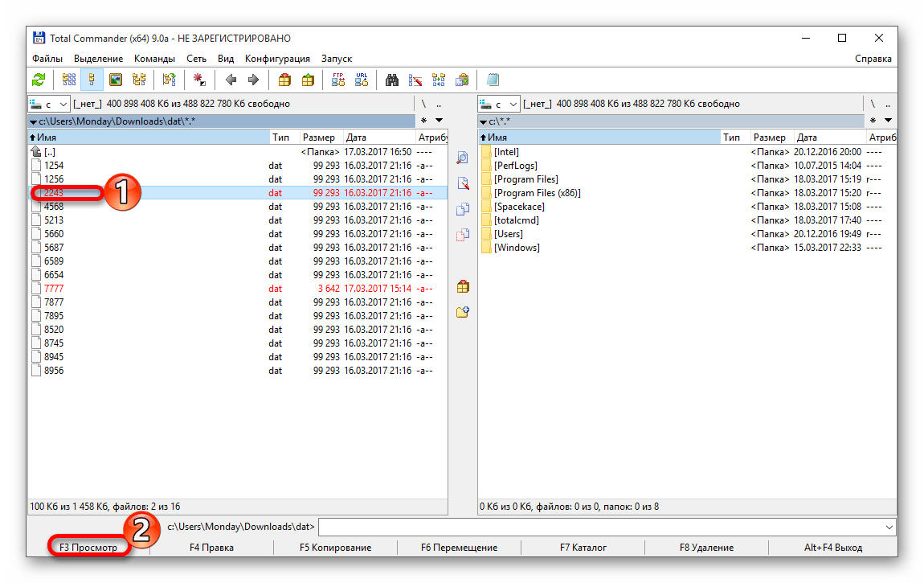Open the Конфигурация menu

click(277, 59)
